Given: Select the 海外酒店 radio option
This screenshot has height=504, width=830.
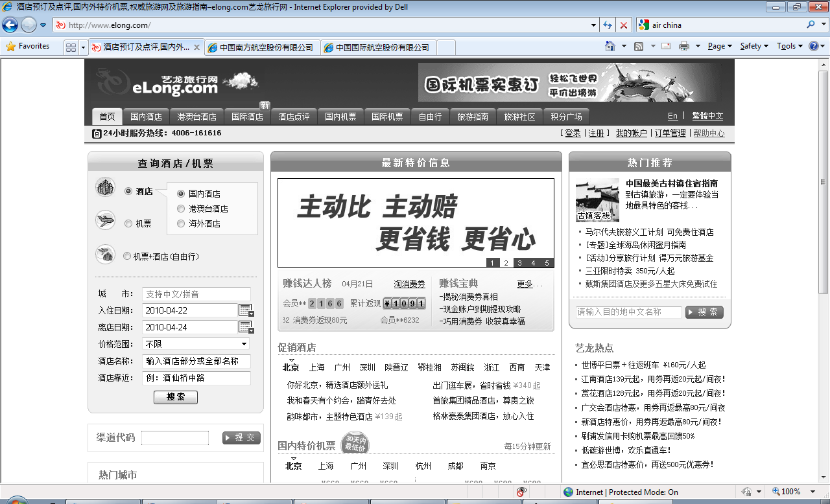Looking at the screenshot, I should click(x=181, y=223).
